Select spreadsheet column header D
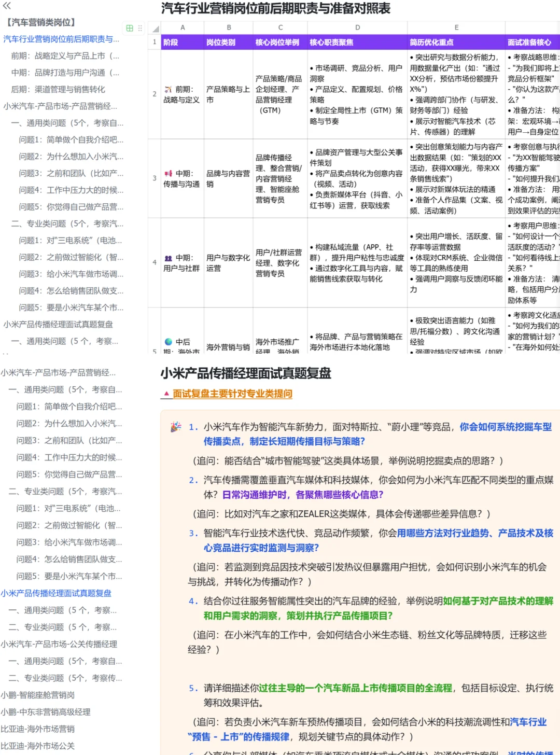 coord(357,27)
